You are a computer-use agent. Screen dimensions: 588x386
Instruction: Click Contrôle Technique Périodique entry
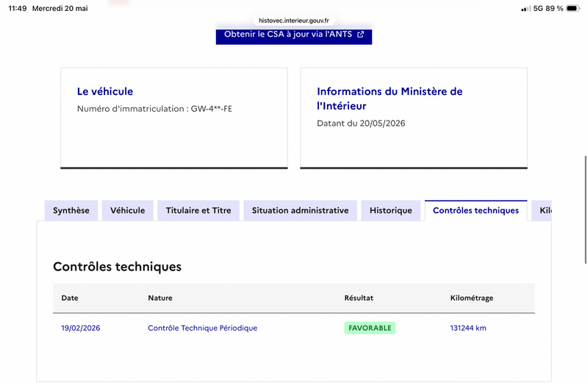click(203, 328)
